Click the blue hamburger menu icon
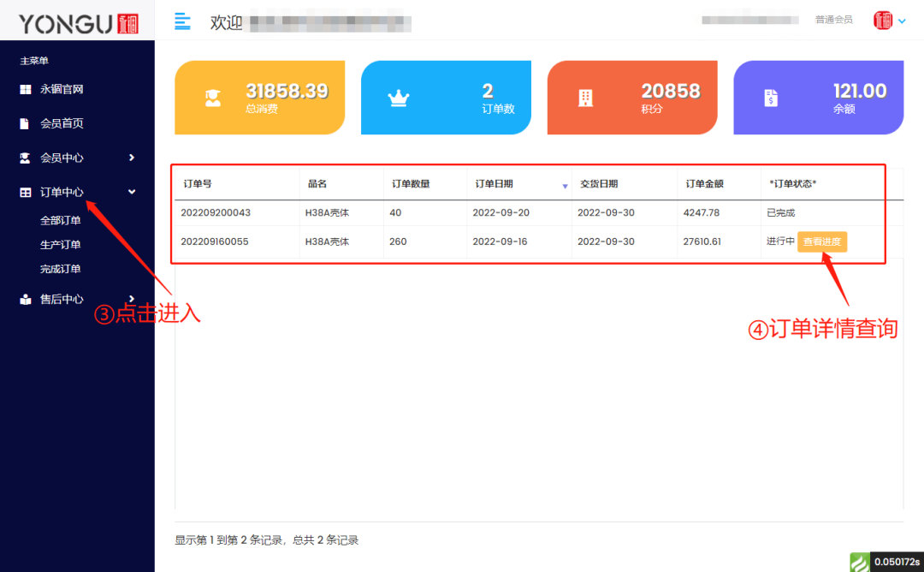This screenshot has height=572, width=924. point(182,21)
